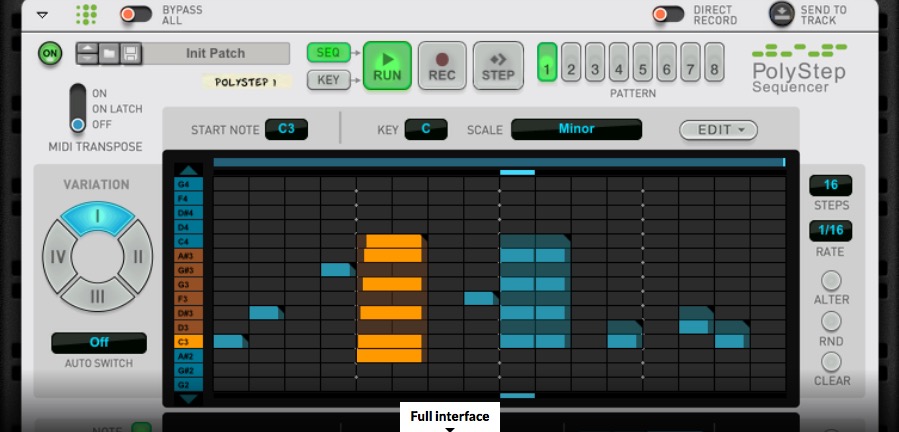
Task: Open the EDIT dropdown menu
Action: pyautogui.click(x=718, y=130)
